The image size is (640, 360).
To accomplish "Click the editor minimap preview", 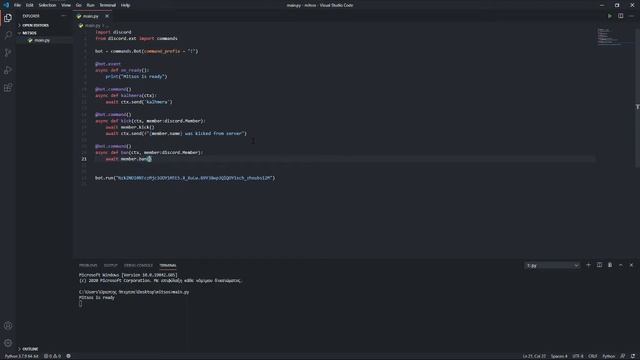I will [x=609, y=37].
